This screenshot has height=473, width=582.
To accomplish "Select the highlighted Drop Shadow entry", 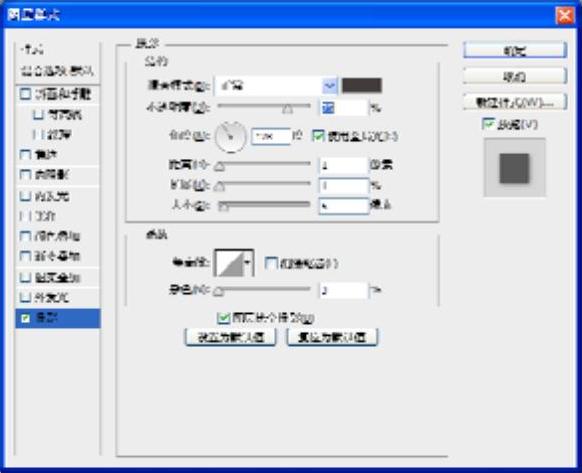I will (58, 318).
